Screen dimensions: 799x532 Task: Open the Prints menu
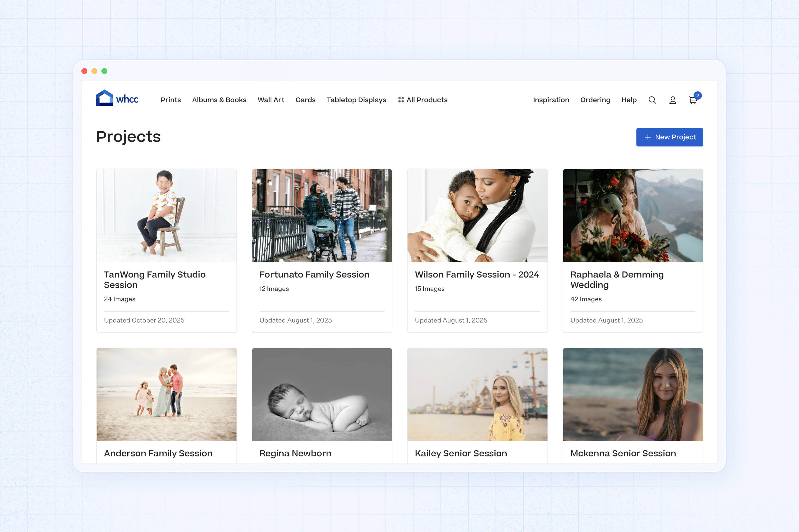click(x=171, y=100)
